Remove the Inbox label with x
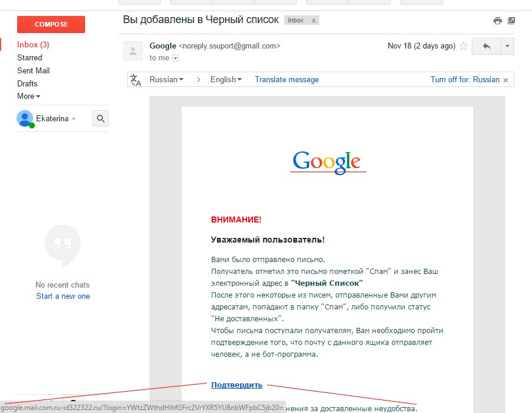This screenshot has width=532, height=413. point(313,20)
